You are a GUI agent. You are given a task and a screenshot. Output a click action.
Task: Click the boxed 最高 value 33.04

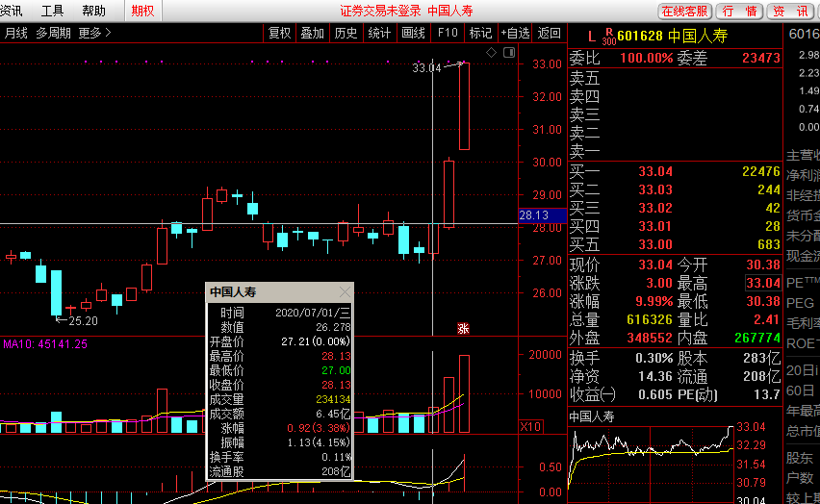click(x=763, y=283)
